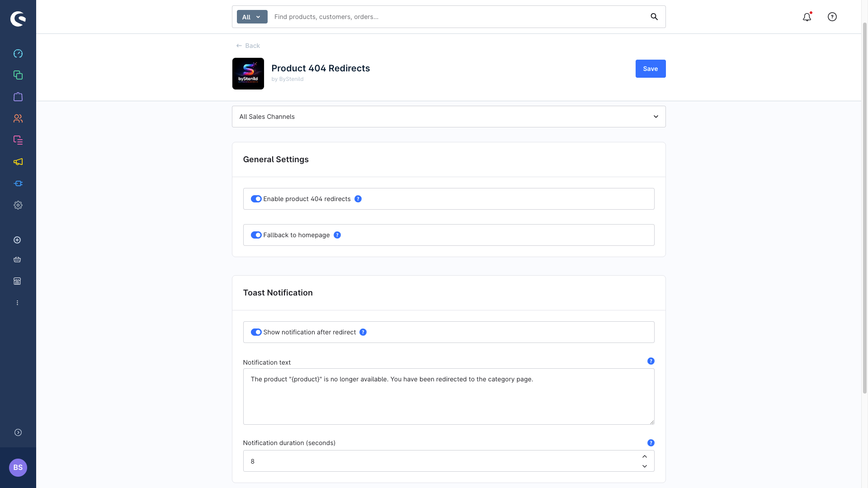Viewport: 868px width, 488px height.
Task: Disable the Fallback to homepage switch
Action: click(256, 235)
